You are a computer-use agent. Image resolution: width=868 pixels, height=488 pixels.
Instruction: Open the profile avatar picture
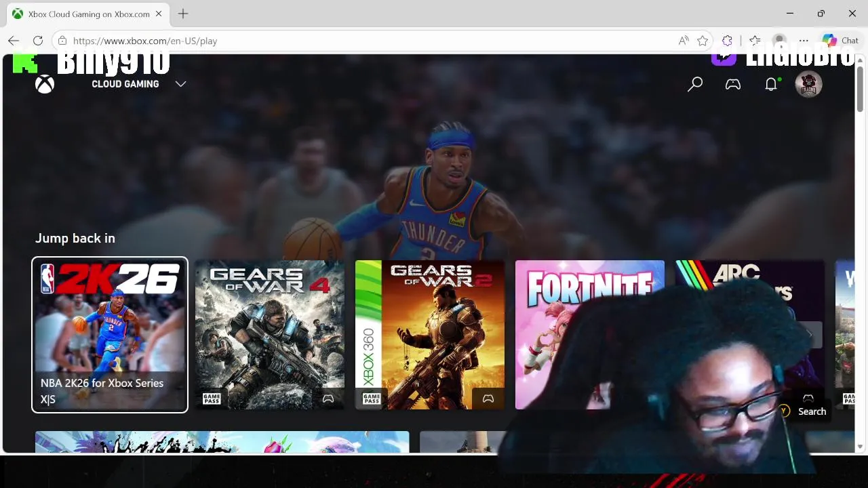(808, 84)
